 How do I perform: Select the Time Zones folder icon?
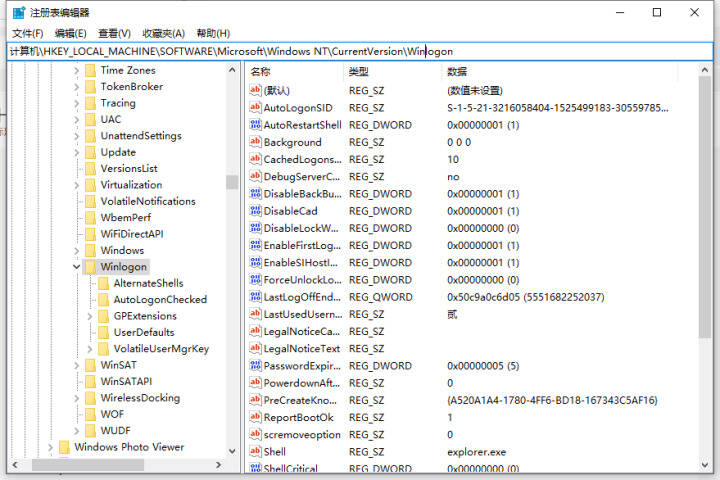(91, 70)
